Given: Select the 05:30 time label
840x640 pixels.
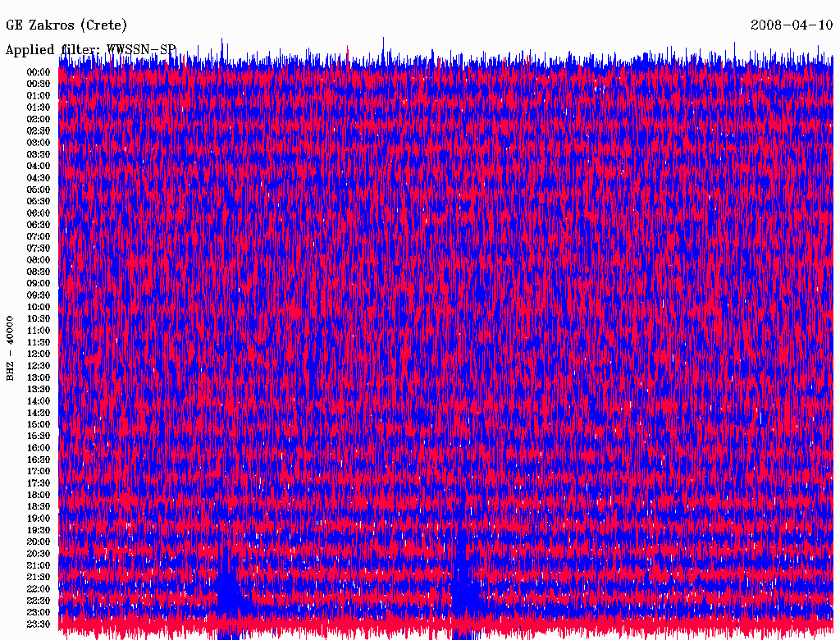Looking at the screenshot, I should pos(39,202).
